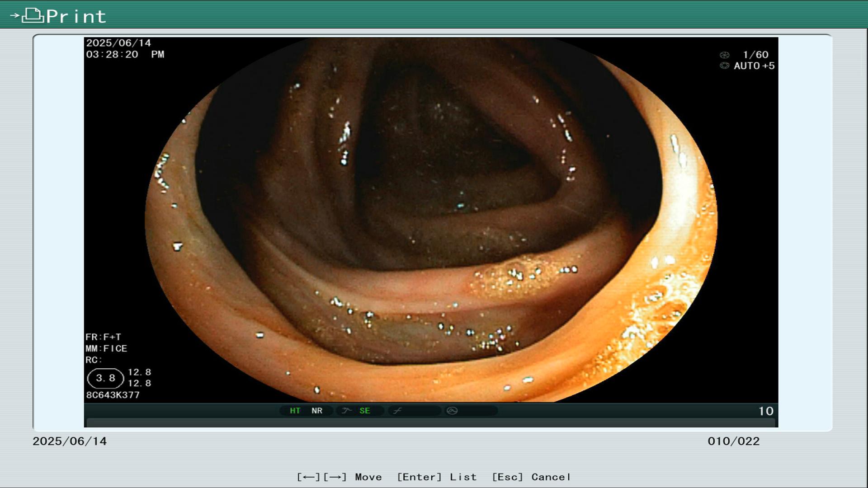Viewport: 868px width, 488px height.
Task: Click the 010/022 image counter
Action: 734,441
